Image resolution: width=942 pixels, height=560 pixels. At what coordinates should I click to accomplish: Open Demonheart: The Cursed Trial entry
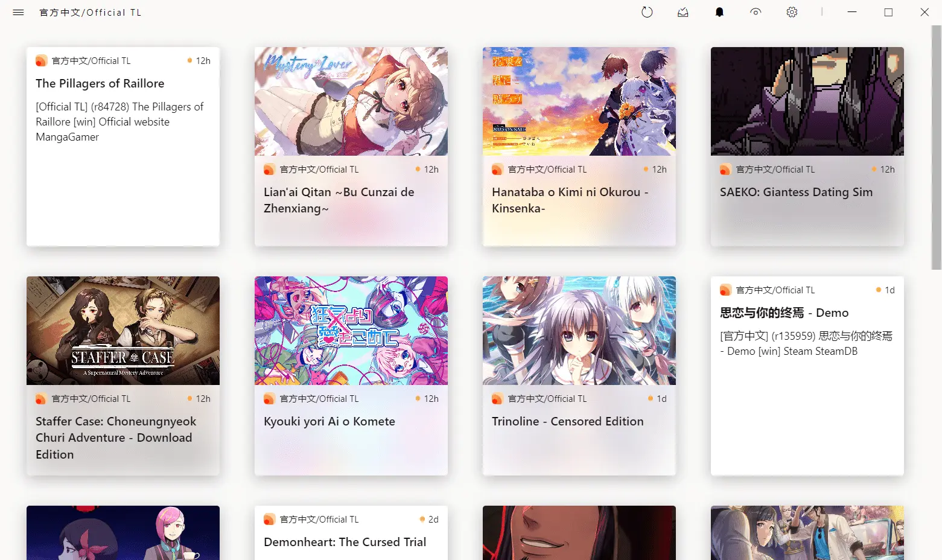tap(345, 542)
